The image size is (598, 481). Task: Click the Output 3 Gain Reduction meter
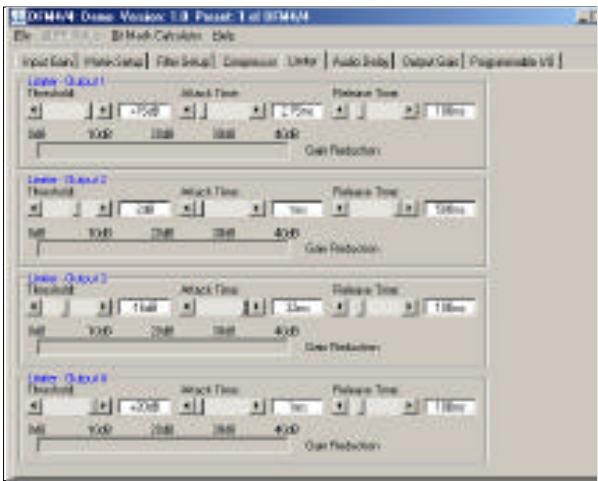163,347
